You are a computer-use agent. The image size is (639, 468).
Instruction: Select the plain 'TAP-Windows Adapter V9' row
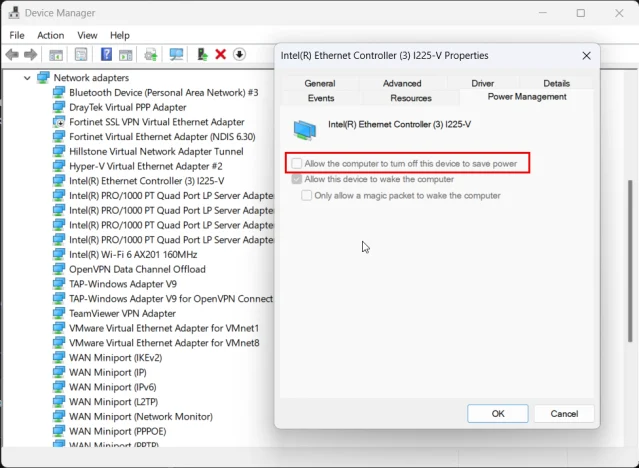click(x=123, y=284)
